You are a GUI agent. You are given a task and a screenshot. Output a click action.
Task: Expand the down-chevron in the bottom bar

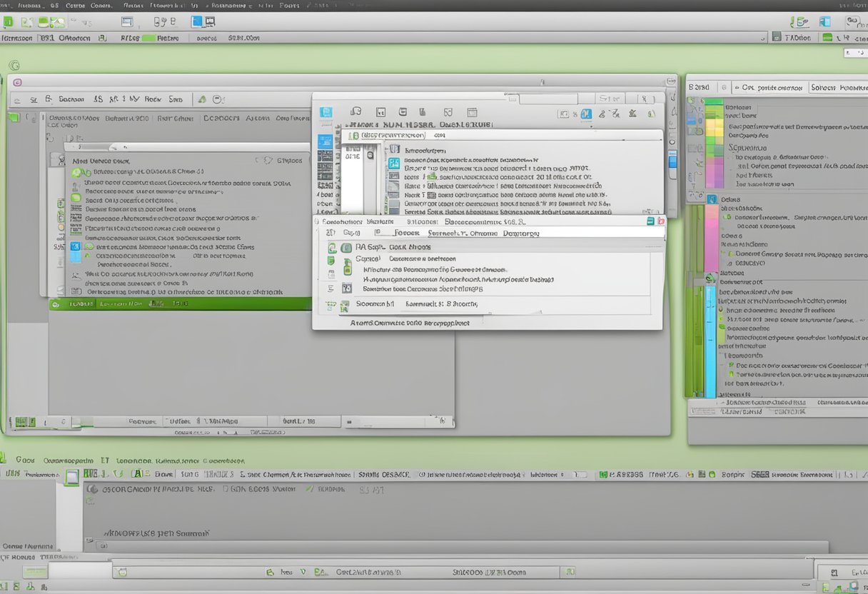click(303, 572)
